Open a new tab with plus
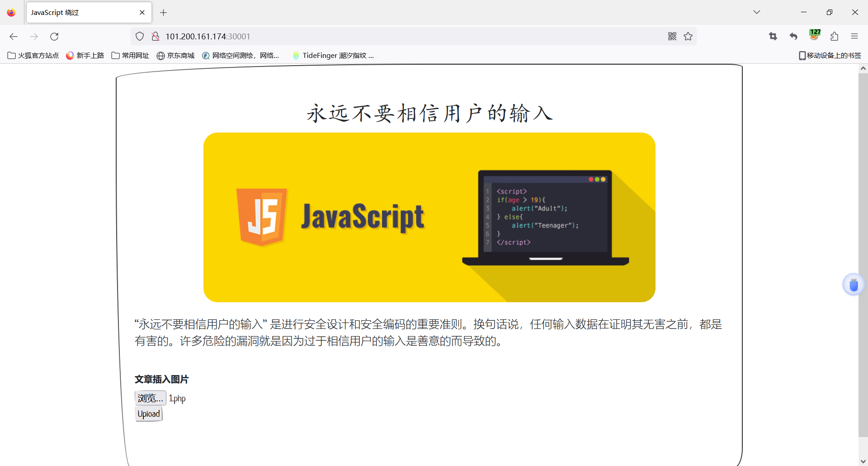 (x=164, y=13)
